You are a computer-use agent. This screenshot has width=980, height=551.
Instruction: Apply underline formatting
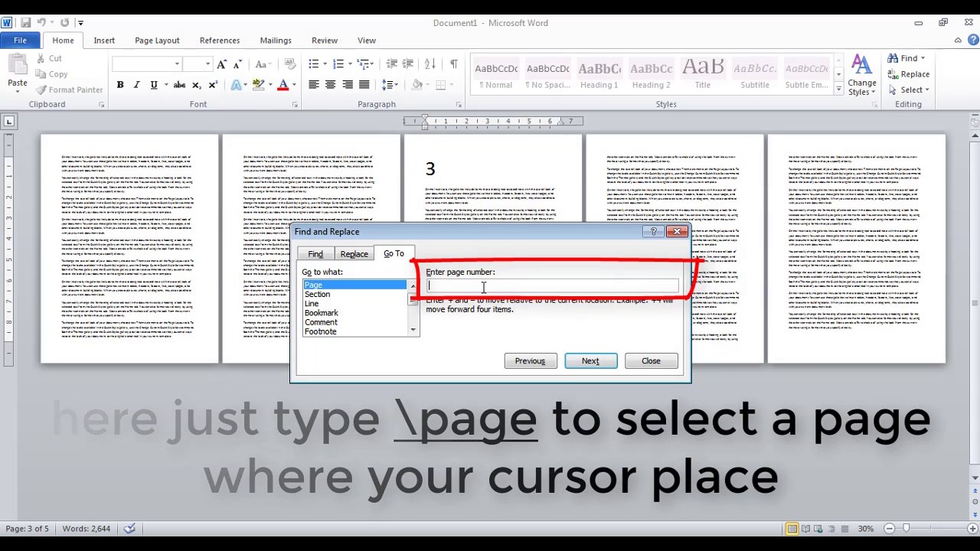(x=154, y=85)
